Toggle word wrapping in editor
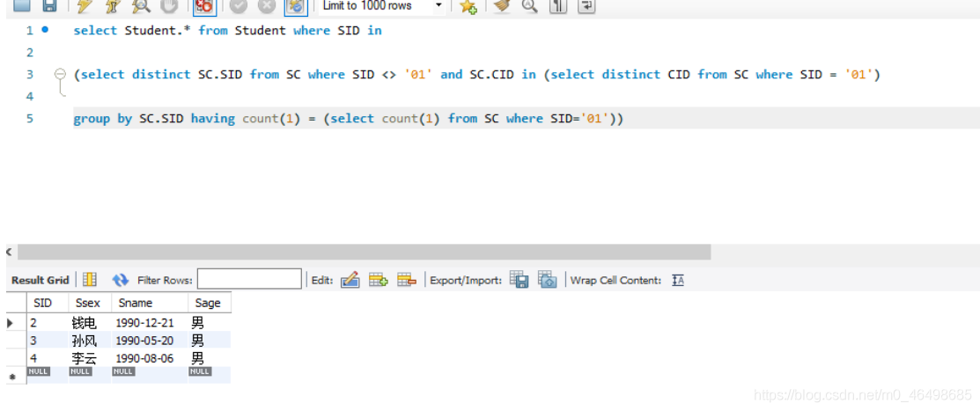 tap(586, 6)
